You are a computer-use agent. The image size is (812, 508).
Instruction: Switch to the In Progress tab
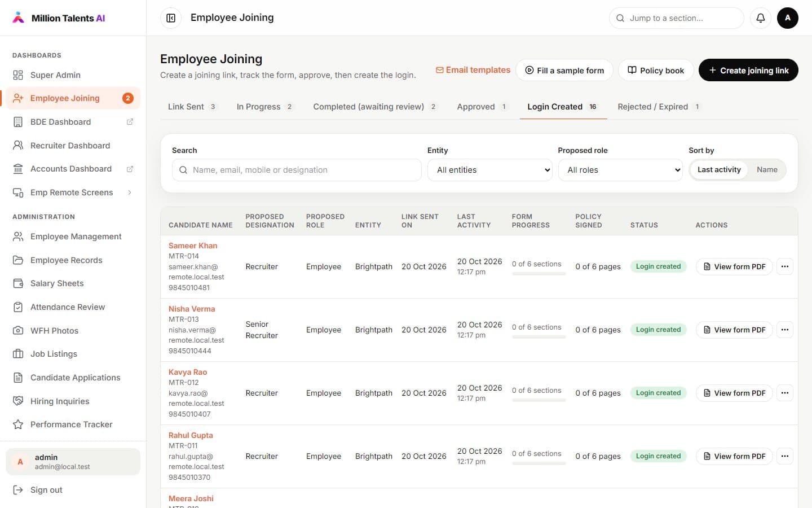(x=265, y=107)
